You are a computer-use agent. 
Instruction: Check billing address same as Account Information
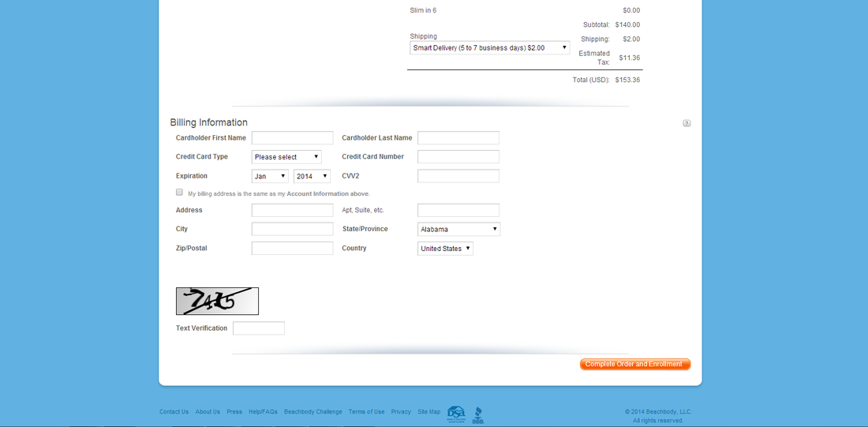click(x=179, y=192)
